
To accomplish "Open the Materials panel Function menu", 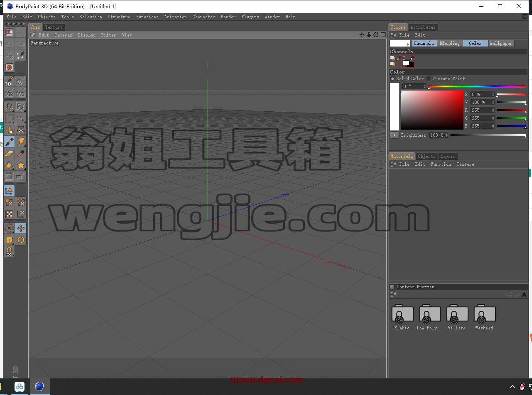I will (441, 164).
